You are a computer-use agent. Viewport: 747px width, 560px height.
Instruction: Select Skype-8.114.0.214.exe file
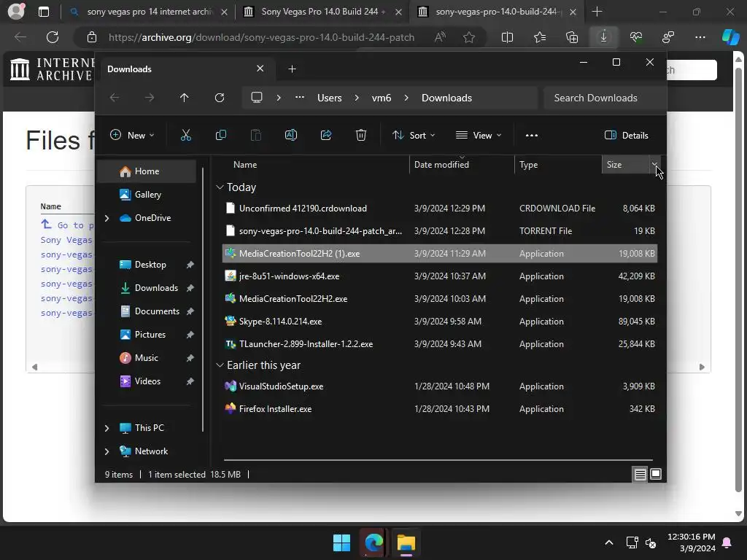(x=440, y=322)
